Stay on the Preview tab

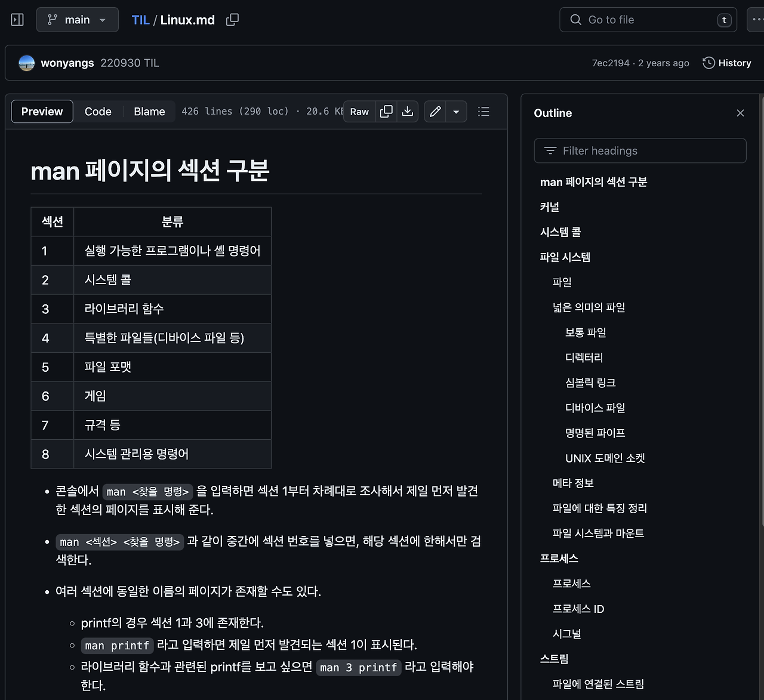coord(42,112)
